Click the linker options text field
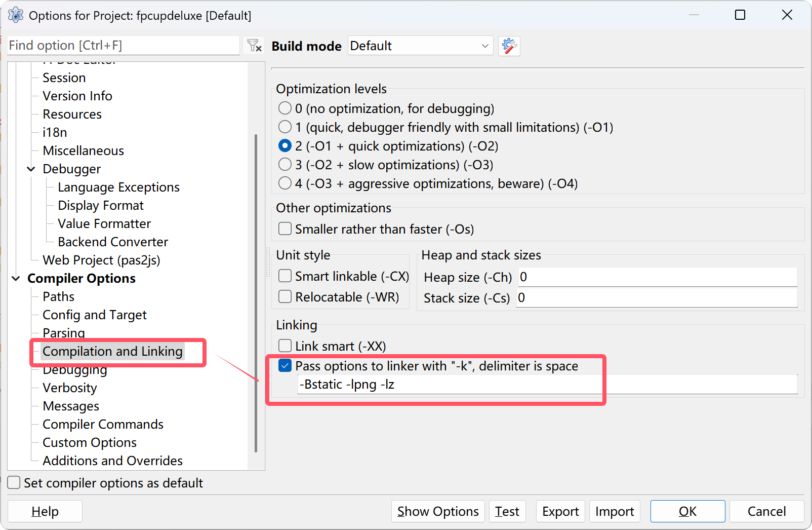This screenshot has height=530, width=812. coord(547,385)
